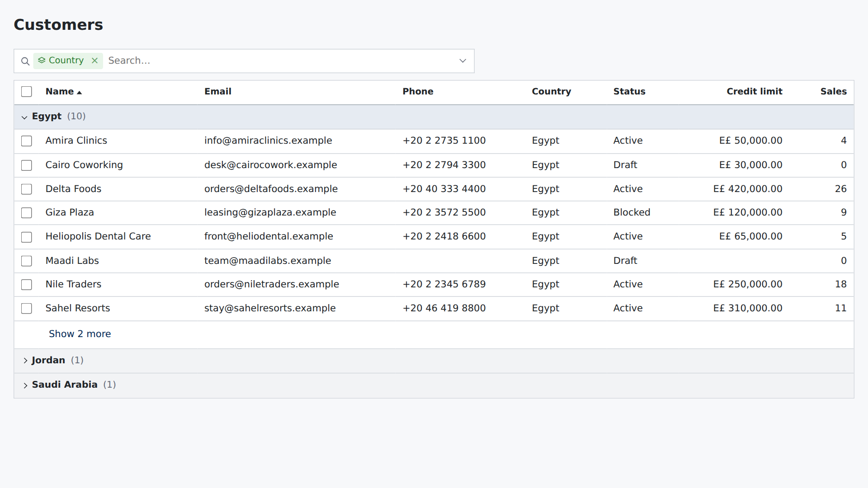Image resolution: width=868 pixels, height=488 pixels.
Task: Sort by the Credit limit column
Action: point(754,91)
